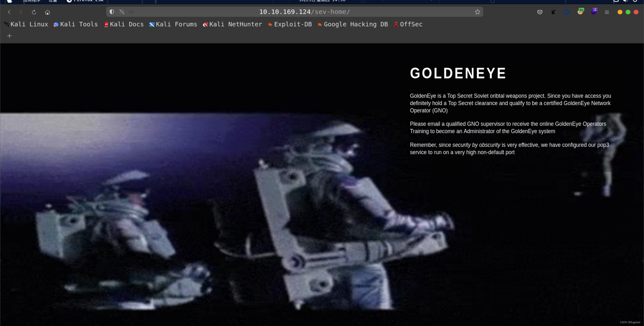Bookmark this page with the star
The width and height of the screenshot is (644, 326).
(x=477, y=12)
